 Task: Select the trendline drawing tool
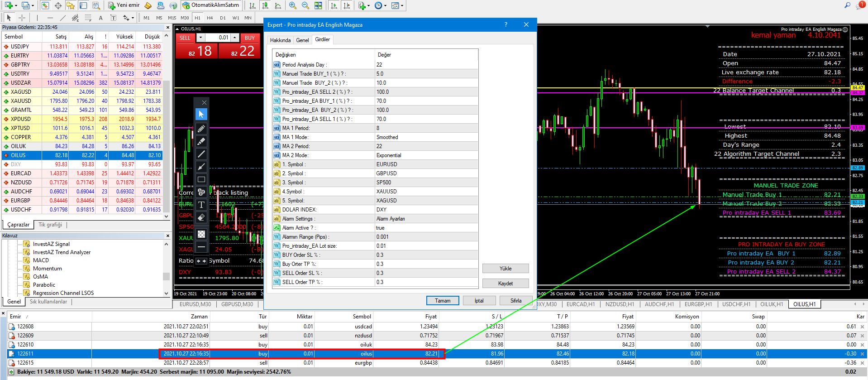click(62, 18)
